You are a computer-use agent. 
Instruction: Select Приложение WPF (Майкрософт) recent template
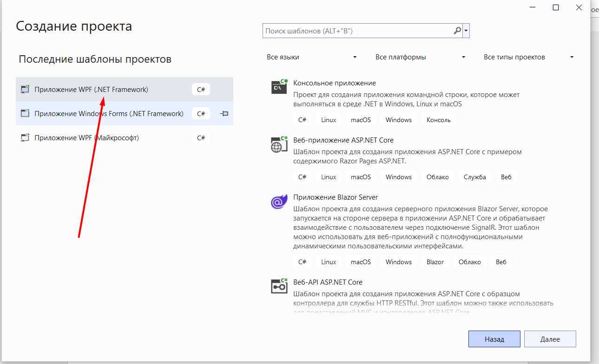[125, 138]
